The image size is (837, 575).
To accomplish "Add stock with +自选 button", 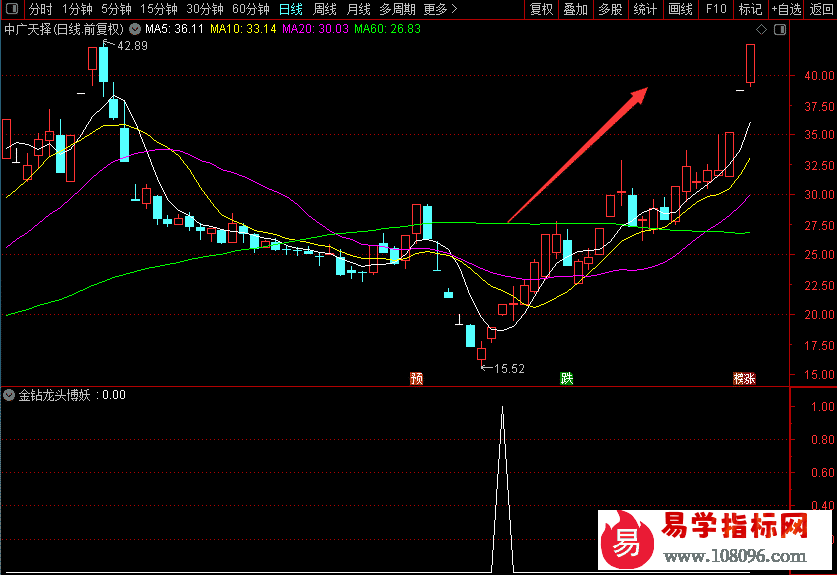I will coord(786,9).
